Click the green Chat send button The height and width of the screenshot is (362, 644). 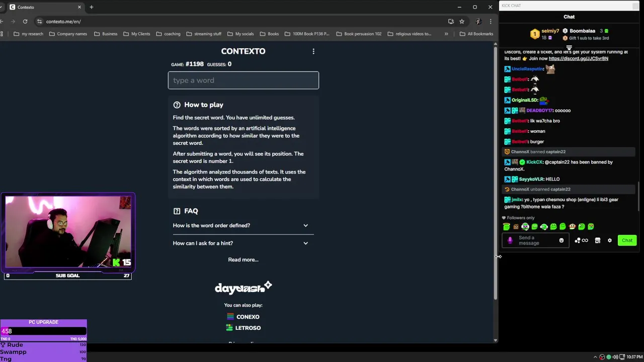(627, 240)
